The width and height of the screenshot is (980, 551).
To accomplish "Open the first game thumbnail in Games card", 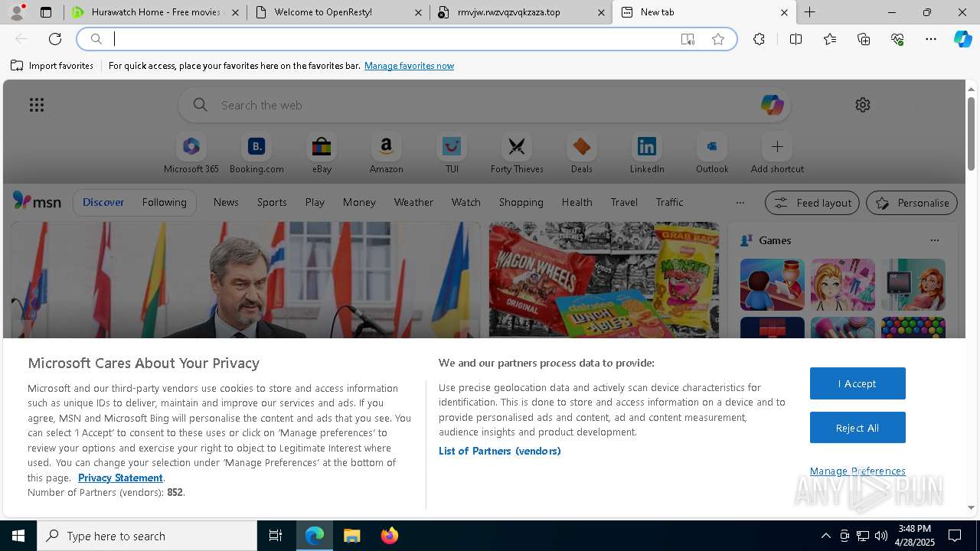I will pos(772,285).
